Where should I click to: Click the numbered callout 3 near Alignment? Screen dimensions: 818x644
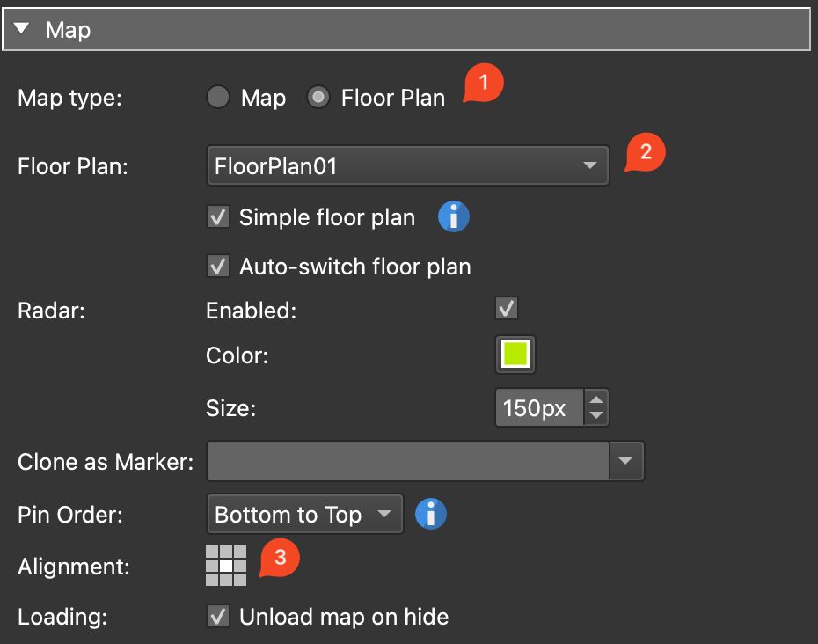[281, 556]
